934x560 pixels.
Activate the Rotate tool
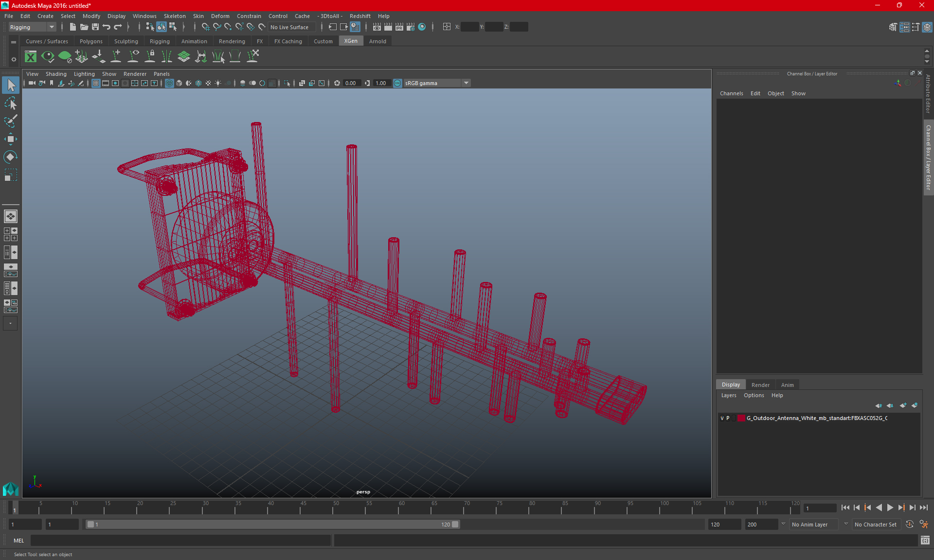click(11, 157)
